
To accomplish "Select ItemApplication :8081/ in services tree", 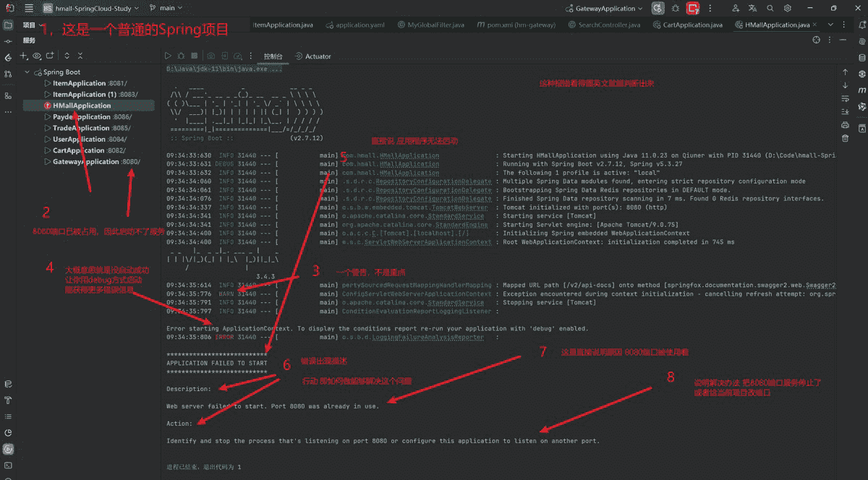I will click(x=89, y=83).
